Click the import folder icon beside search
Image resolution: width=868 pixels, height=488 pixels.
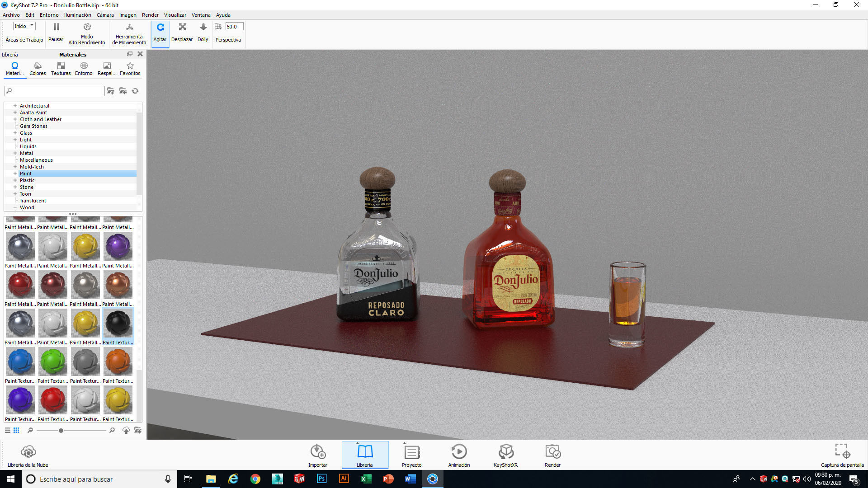tap(123, 91)
